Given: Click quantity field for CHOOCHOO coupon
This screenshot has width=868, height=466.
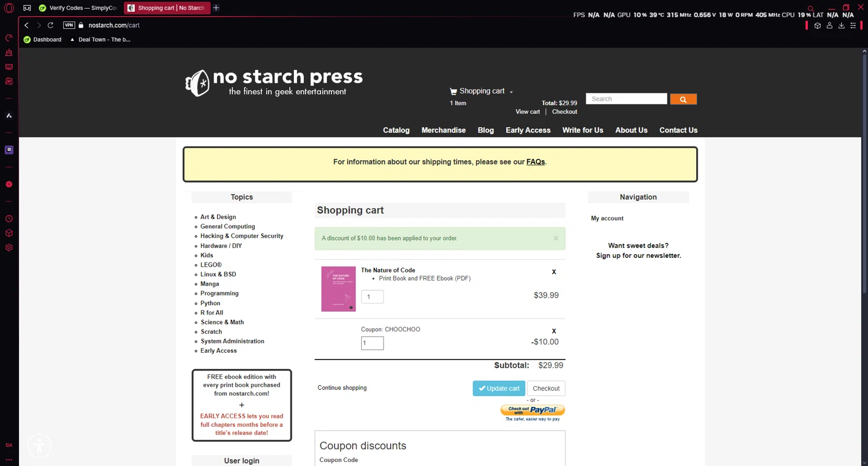Looking at the screenshot, I should (372, 343).
